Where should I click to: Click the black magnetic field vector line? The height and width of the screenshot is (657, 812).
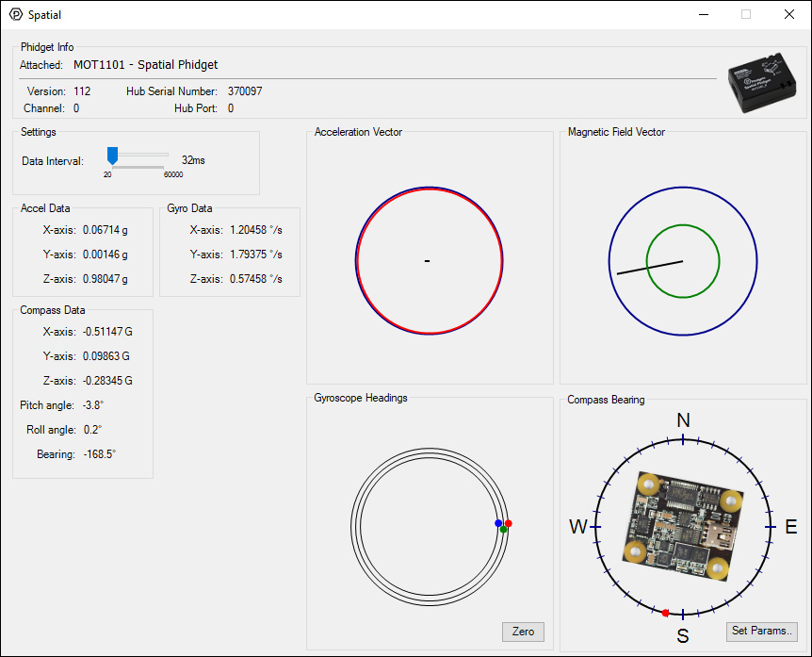pyautogui.click(x=650, y=268)
